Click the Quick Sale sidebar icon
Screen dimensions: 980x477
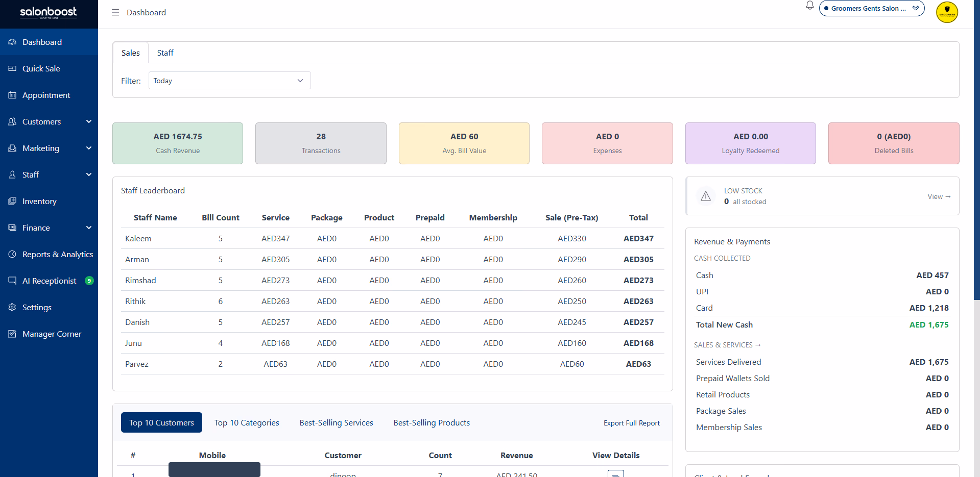[x=12, y=68]
